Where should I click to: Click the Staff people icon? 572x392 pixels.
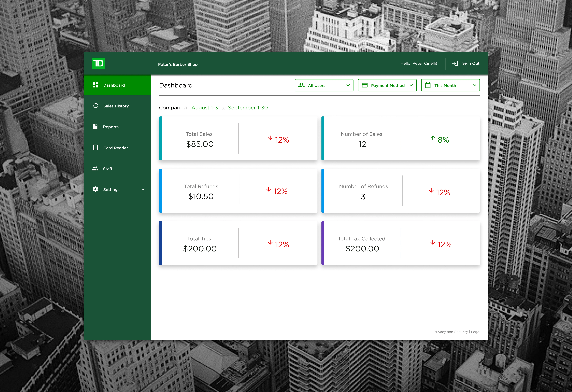pos(95,168)
